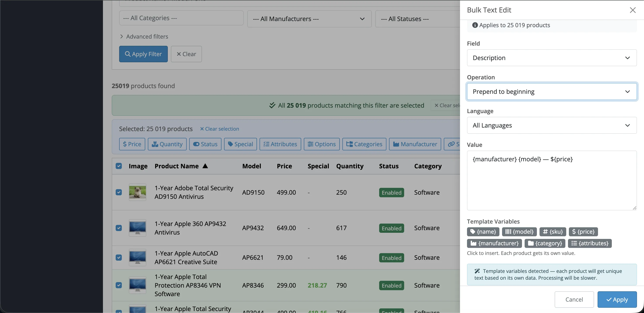Open the All Languages dropdown
This screenshot has width=644, height=313.
pos(552,125)
